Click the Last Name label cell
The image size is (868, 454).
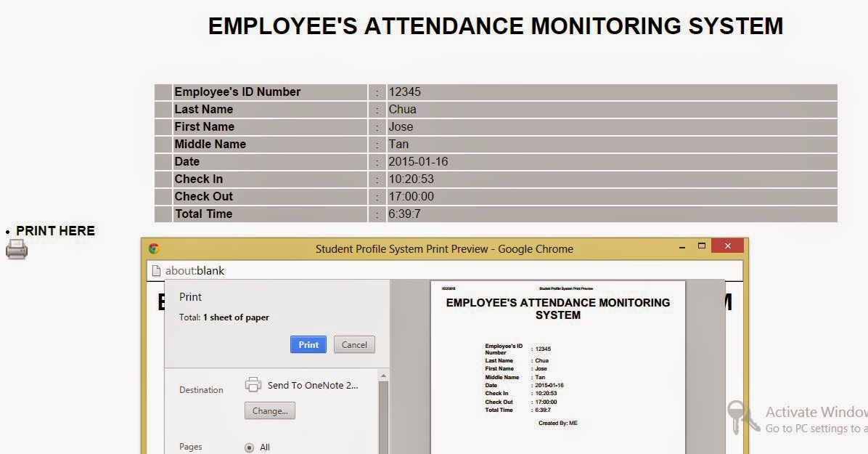(270, 109)
